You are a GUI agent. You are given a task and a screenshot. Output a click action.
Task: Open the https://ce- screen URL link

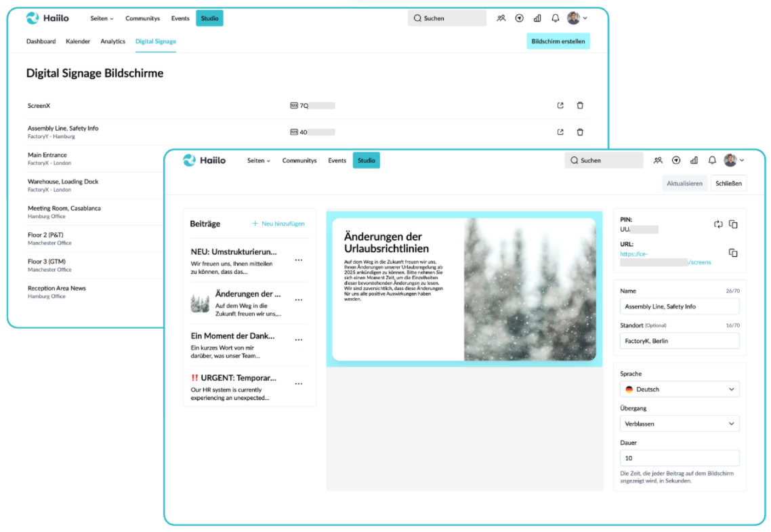coord(665,258)
